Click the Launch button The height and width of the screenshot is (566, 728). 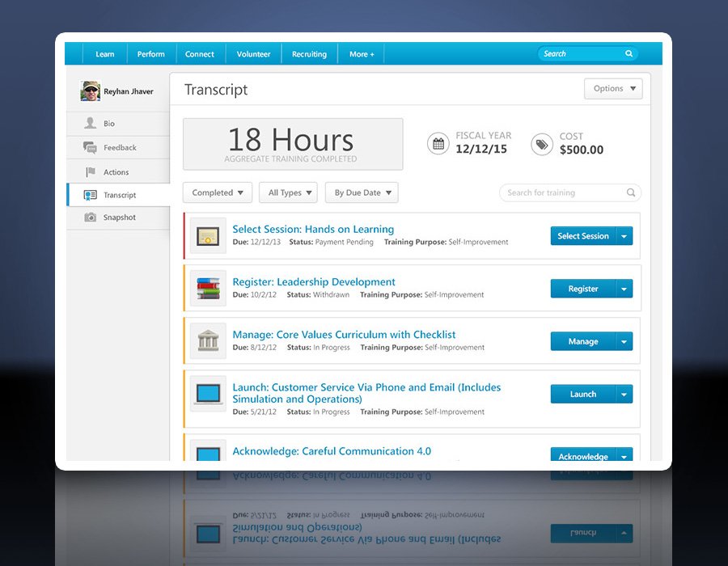pyautogui.click(x=583, y=395)
